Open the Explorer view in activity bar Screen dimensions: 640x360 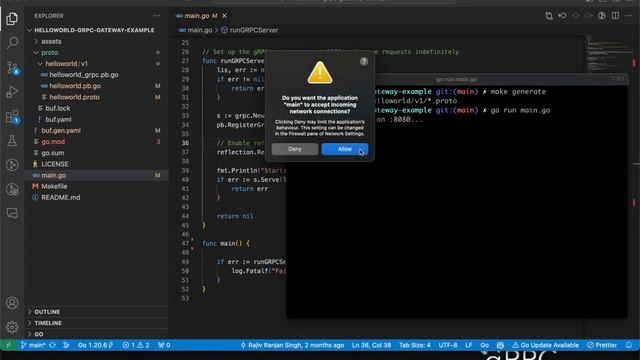(x=12, y=18)
